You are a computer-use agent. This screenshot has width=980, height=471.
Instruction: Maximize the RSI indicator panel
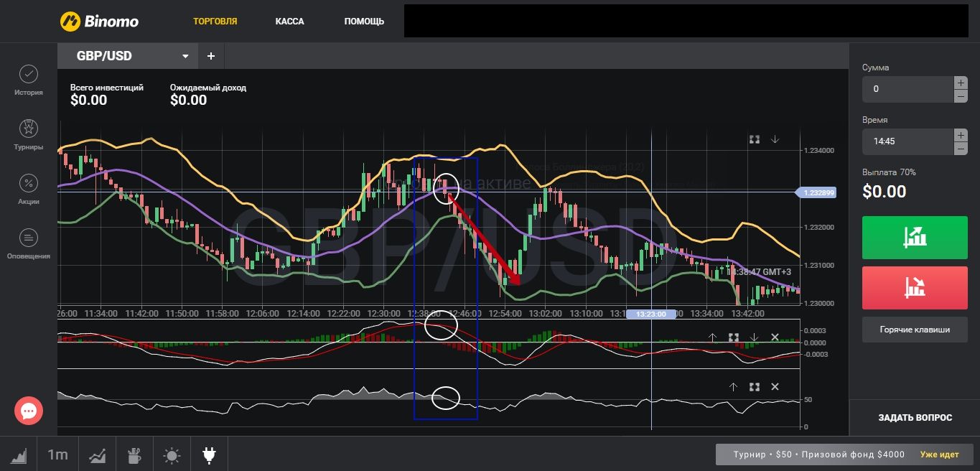754,387
